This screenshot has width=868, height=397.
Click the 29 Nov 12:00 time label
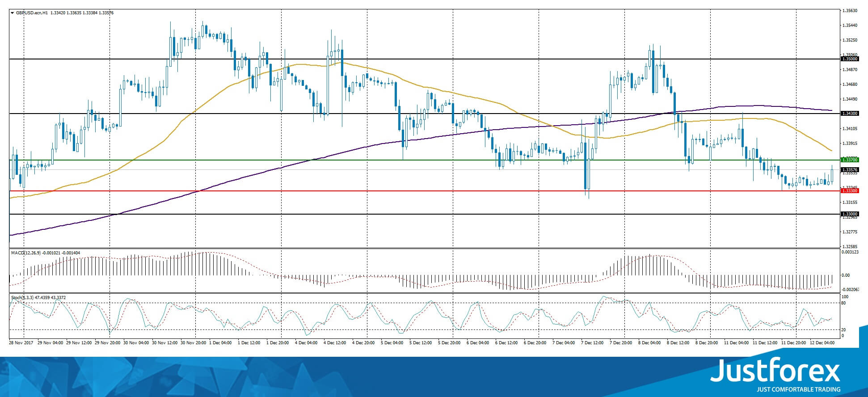[79, 343]
